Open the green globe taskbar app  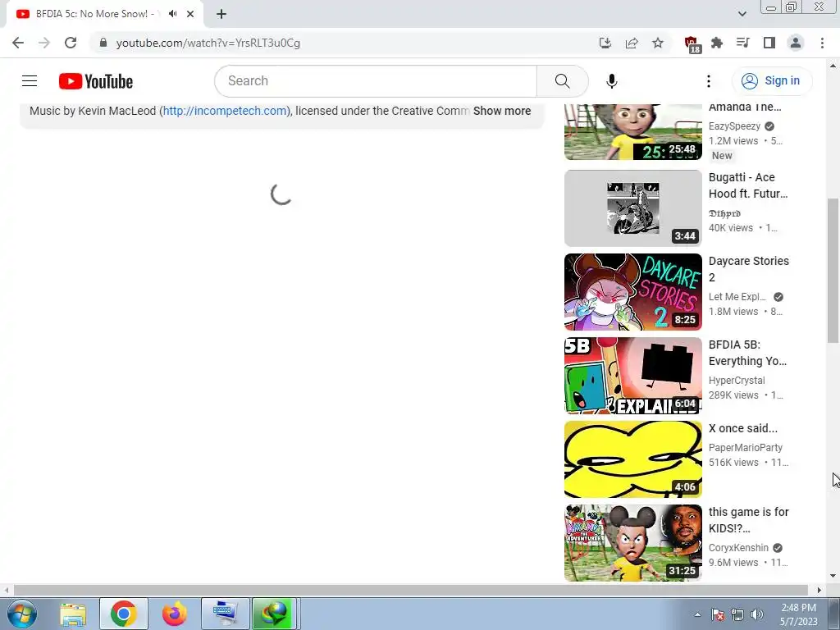pyautogui.click(x=274, y=614)
